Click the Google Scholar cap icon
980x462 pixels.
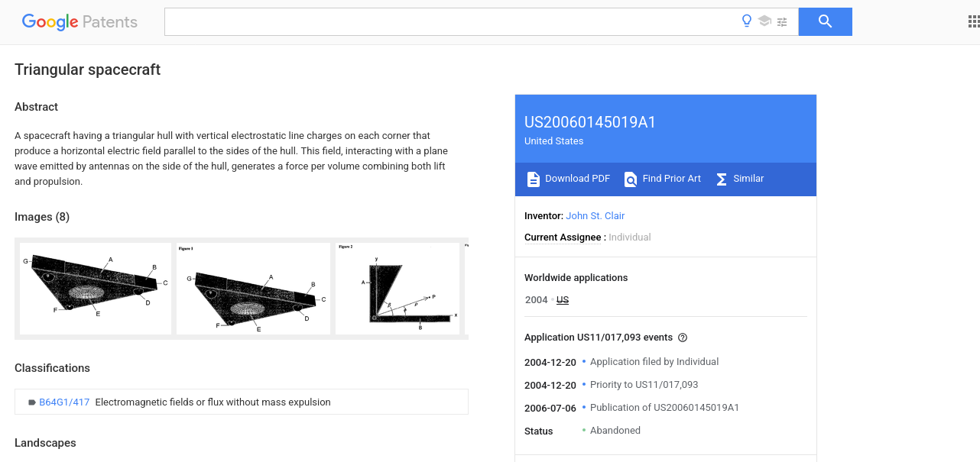[764, 21]
